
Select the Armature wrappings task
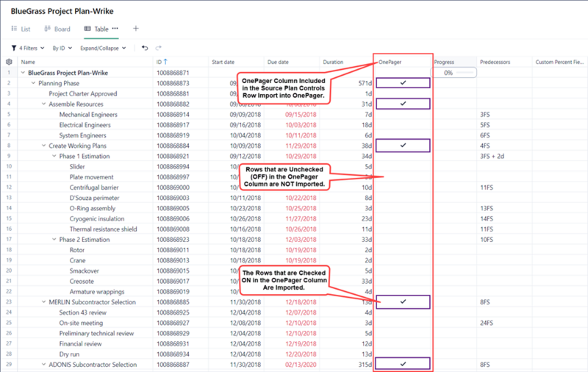pyautogui.click(x=97, y=291)
